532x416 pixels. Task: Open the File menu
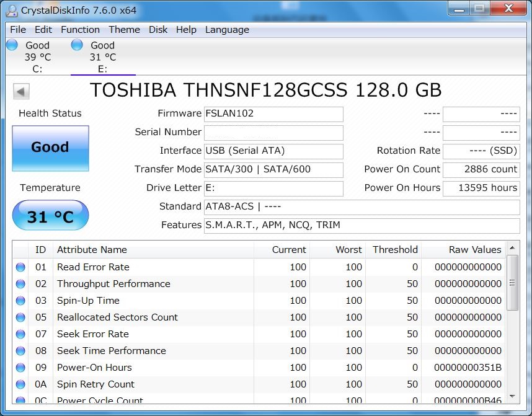pyautogui.click(x=18, y=30)
